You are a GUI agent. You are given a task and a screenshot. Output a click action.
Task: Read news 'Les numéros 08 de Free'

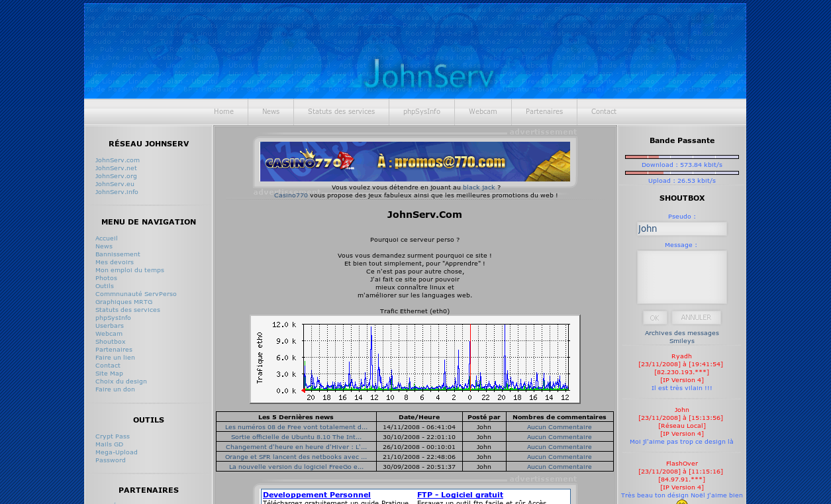click(296, 427)
